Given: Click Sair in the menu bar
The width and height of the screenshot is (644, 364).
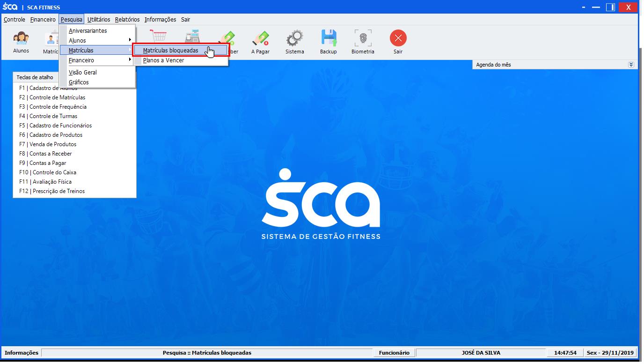Looking at the screenshot, I should point(186,20).
